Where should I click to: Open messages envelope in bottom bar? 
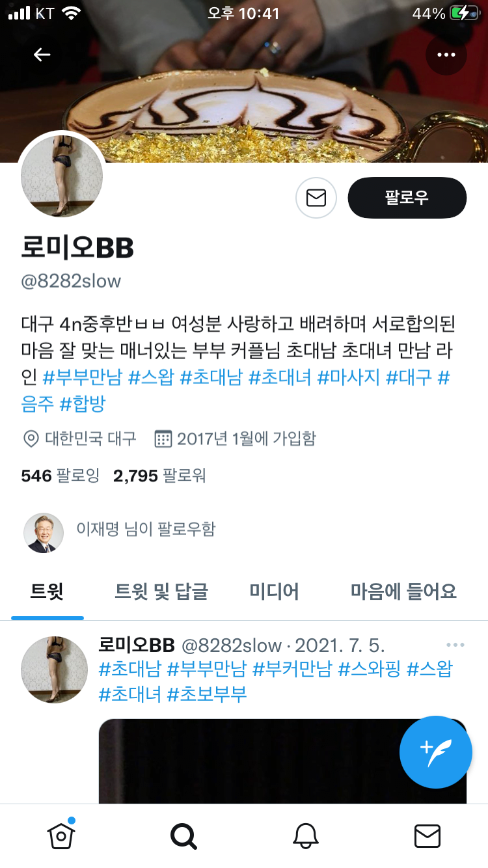pos(427,836)
